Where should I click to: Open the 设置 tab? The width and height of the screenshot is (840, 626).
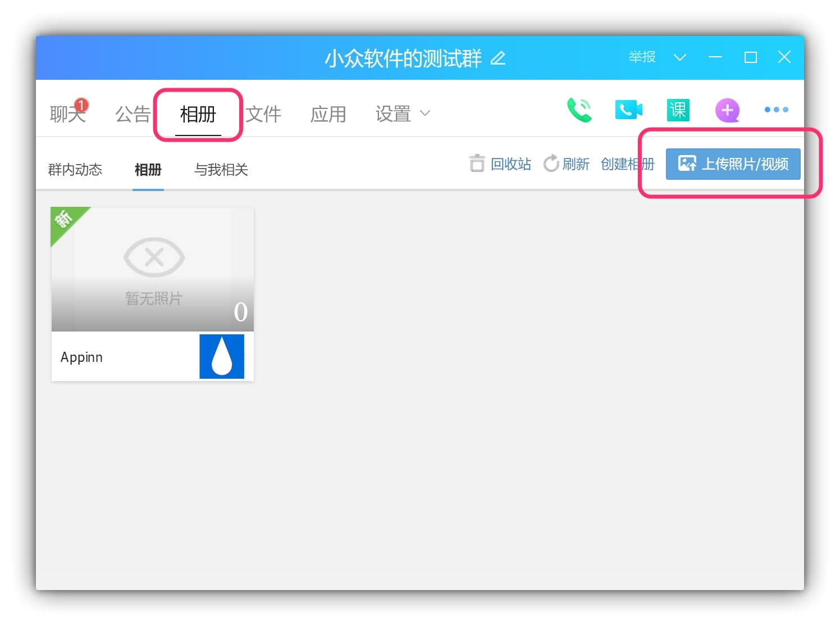(393, 114)
